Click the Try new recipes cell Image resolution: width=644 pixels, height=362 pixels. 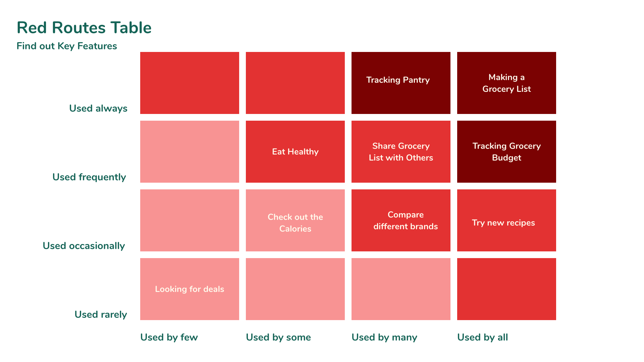506,220
